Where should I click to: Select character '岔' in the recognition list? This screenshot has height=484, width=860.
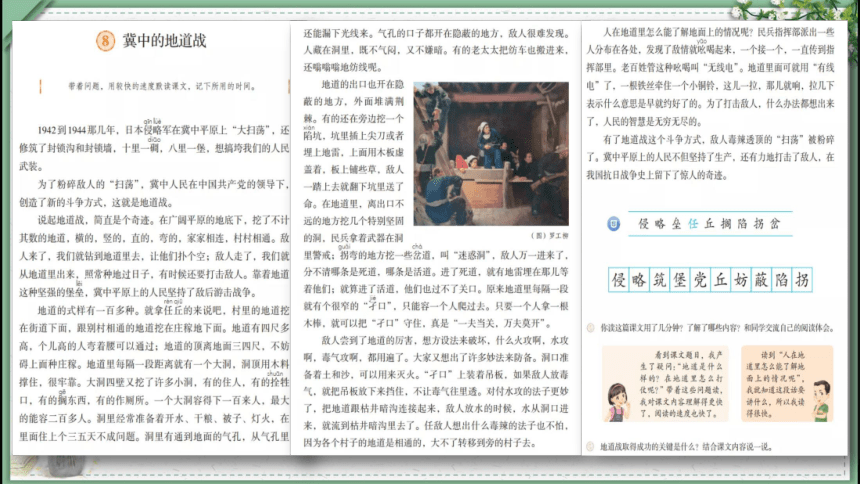tap(775, 224)
